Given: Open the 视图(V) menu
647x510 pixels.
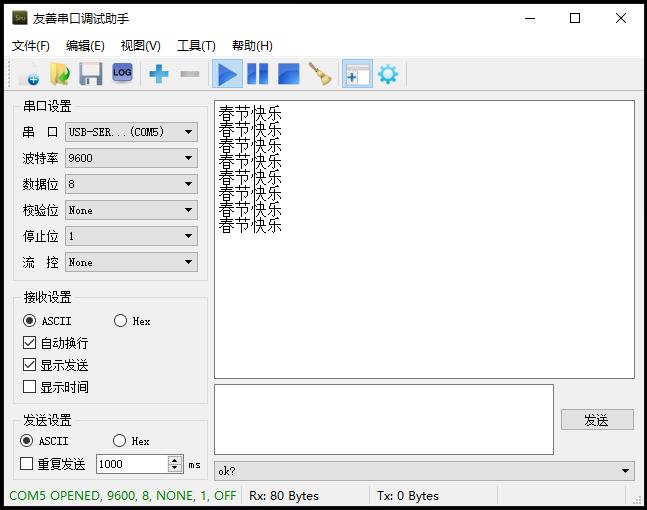Looking at the screenshot, I should pyautogui.click(x=140, y=46).
